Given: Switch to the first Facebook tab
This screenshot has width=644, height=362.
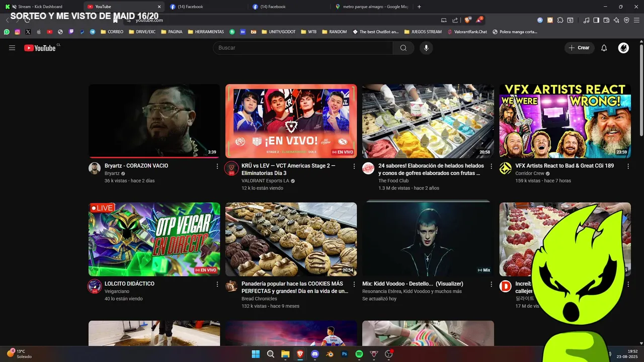Looking at the screenshot, I should [x=208, y=7].
